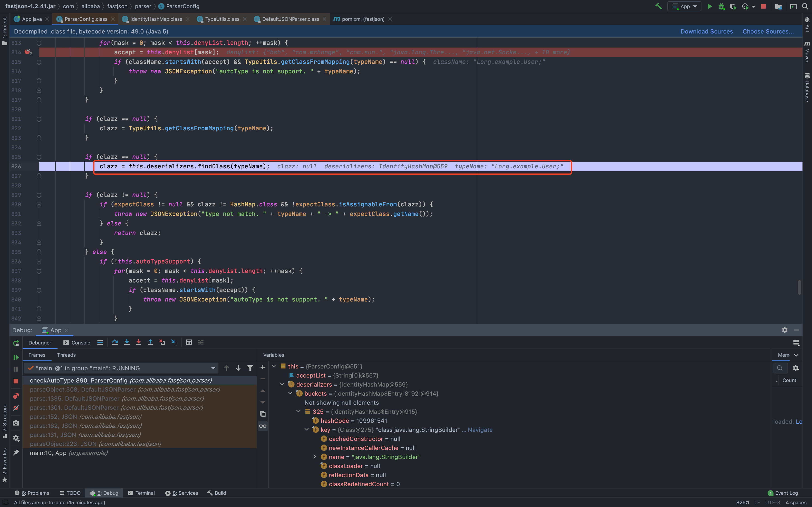This screenshot has height=507, width=812.
Task: Click the Evaluate Expression calculator icon
Action: [x=189, y=342]
